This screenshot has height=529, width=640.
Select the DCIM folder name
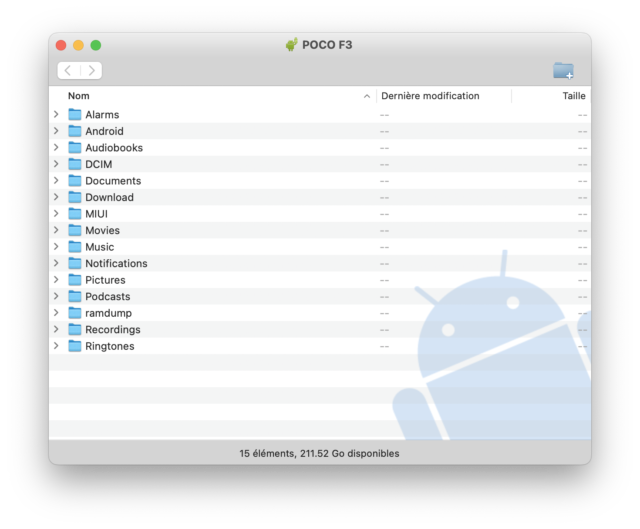tap(98, 164)
